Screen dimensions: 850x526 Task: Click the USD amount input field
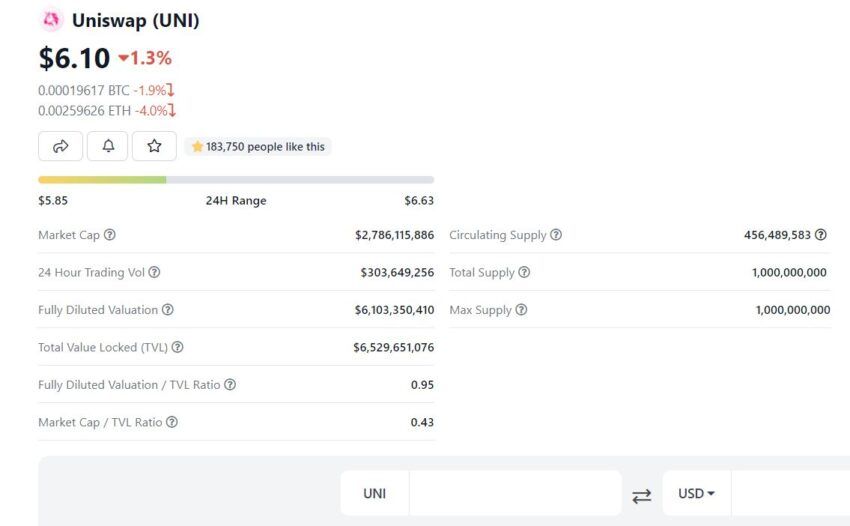tap(790, 493)
